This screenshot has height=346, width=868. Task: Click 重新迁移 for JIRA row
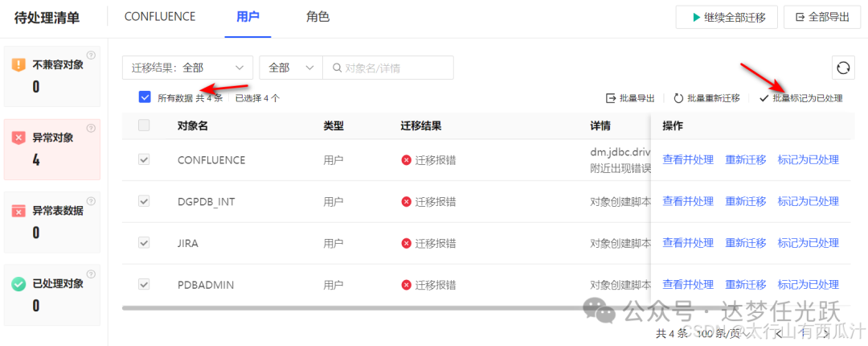coord(746,244)
